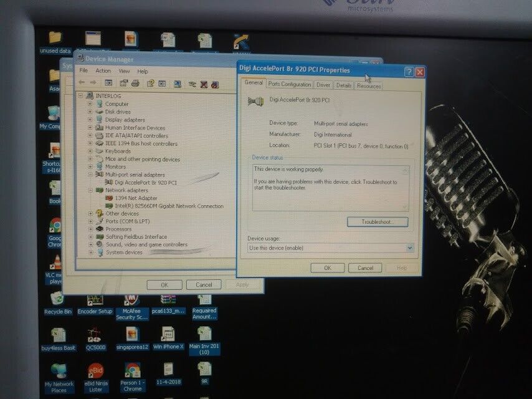Click OK in the System Properties window behind
The image size is (532, 399).
(x=164, y=284)
